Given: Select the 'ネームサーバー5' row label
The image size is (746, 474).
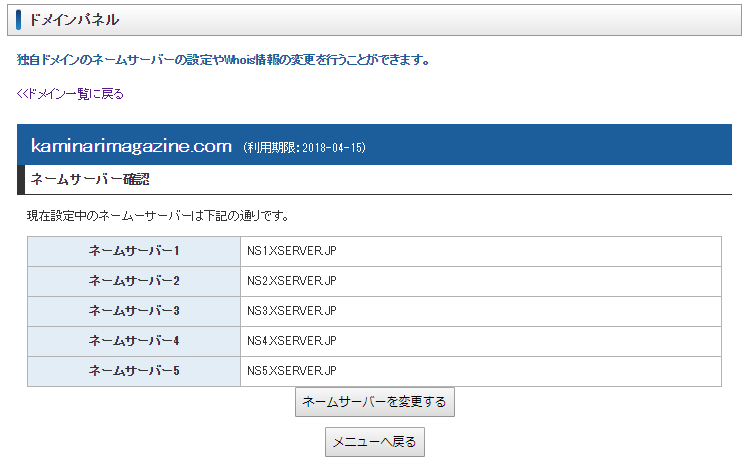Looking at the screenshot, I should coord(134,372).
